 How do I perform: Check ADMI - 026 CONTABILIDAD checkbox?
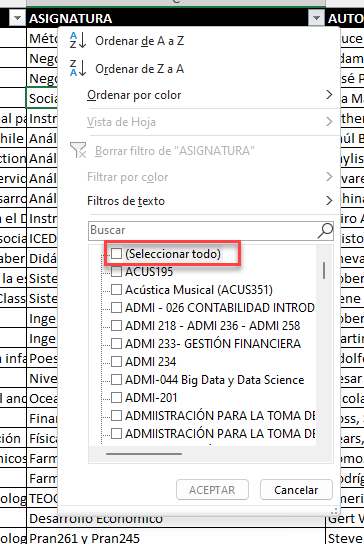point(117,307)
